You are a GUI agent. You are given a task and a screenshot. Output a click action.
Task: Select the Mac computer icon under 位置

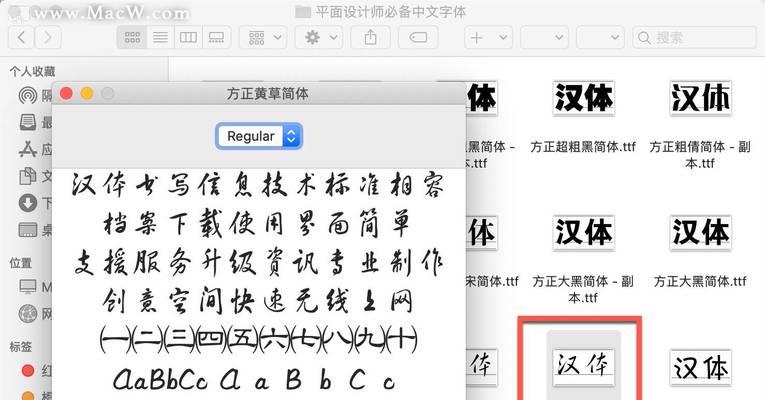pyautogui.click(x=28, y=286)
